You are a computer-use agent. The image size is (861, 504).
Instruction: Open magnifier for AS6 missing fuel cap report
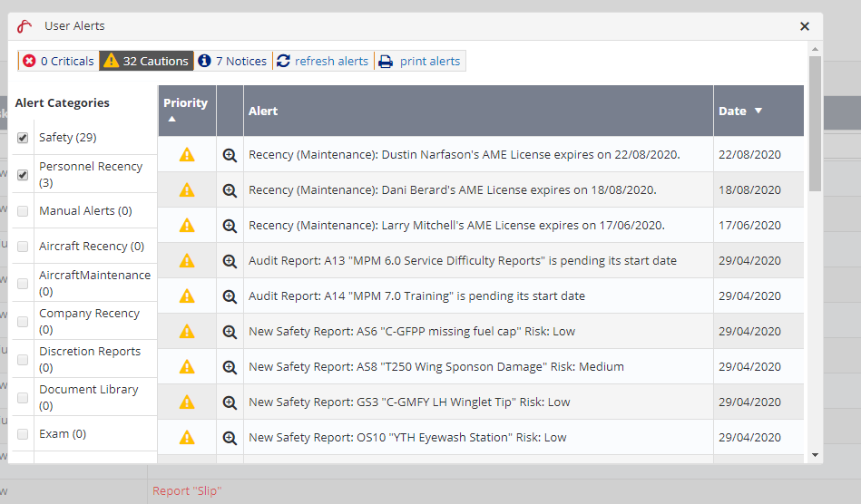(230, 332)
